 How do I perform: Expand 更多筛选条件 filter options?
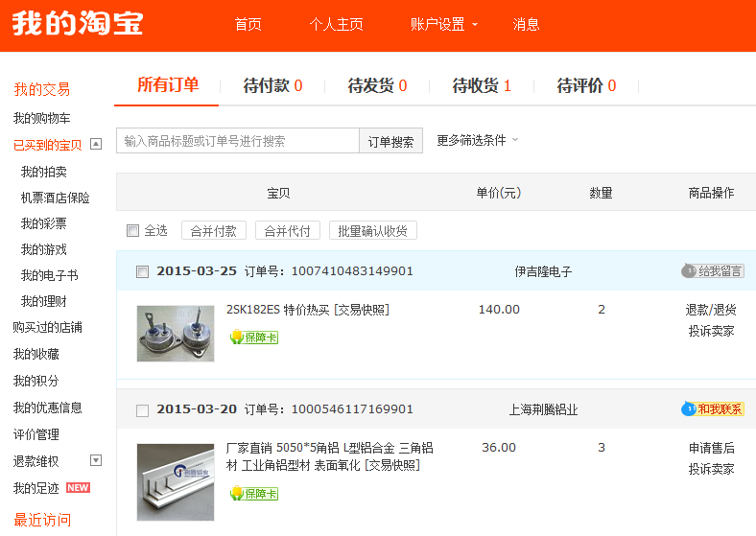[478, 140]
